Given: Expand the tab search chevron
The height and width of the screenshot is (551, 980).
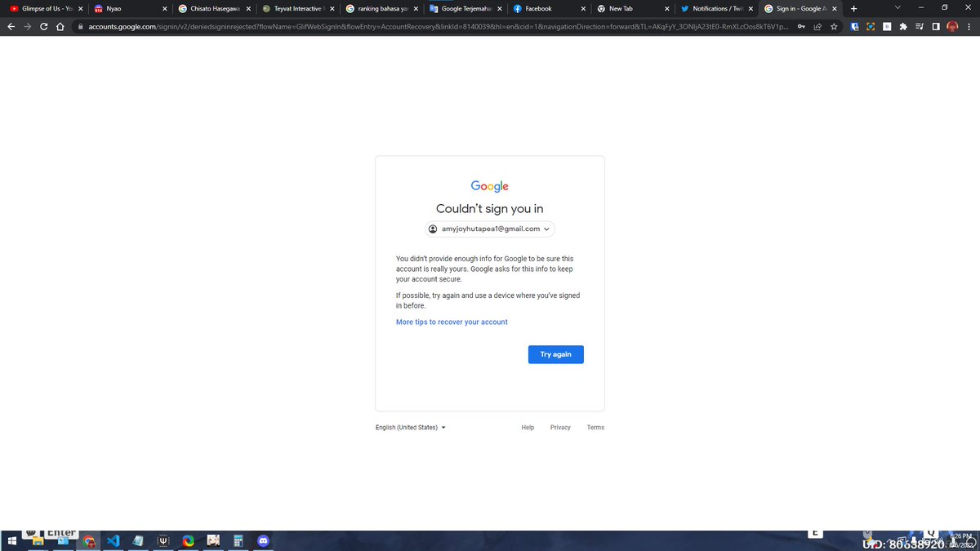Looking at the screenshot, I should point(898,8).
